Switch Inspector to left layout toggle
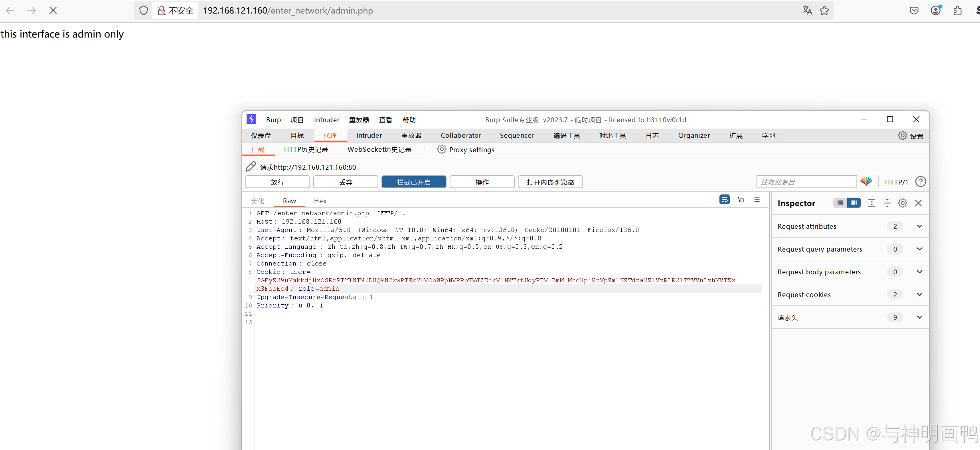The height and width of the screenshot is (450, 980). click(840, 203)
